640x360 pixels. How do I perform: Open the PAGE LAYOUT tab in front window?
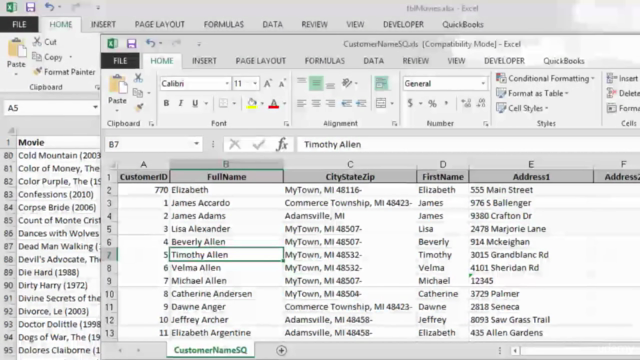coord(260,61)
